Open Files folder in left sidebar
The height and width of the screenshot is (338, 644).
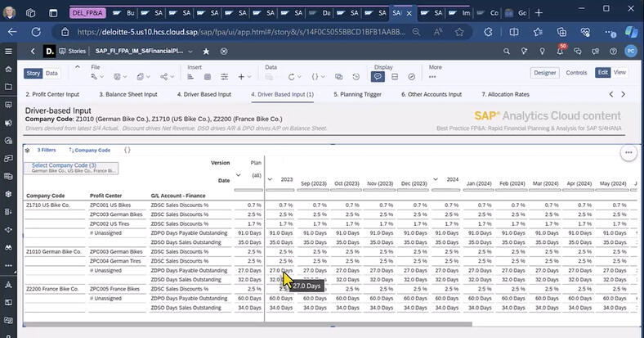click(x=8, y=87)
